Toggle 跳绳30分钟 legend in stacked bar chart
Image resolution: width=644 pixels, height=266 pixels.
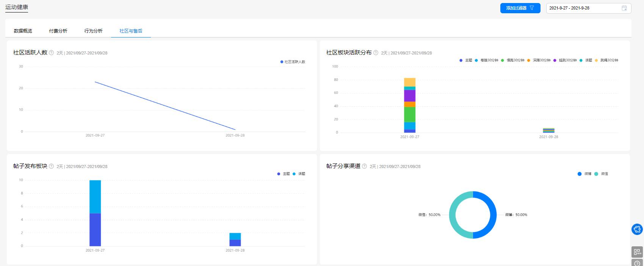tap(606, 60)
